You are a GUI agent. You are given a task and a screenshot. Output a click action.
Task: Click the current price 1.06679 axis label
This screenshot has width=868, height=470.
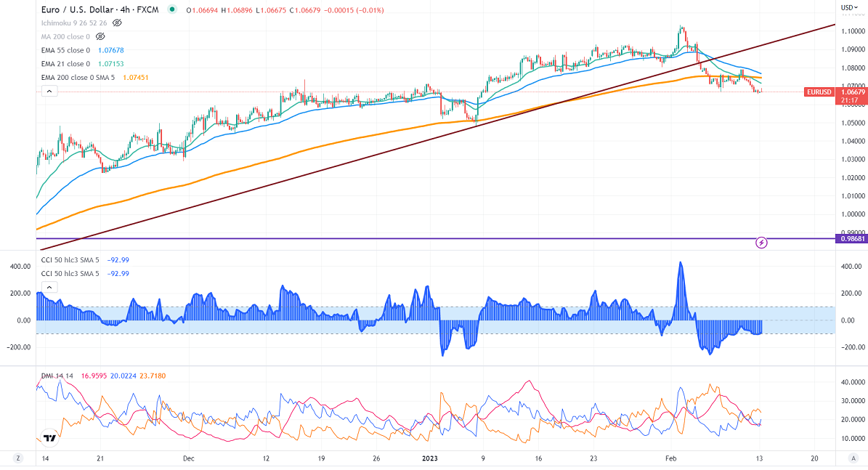click(851, 92)
